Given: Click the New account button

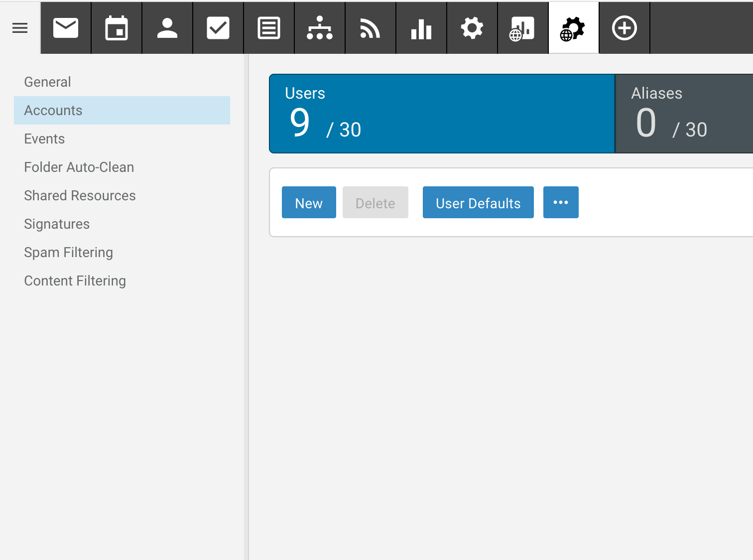Looking at the screenshot, I should click(309, 202).
